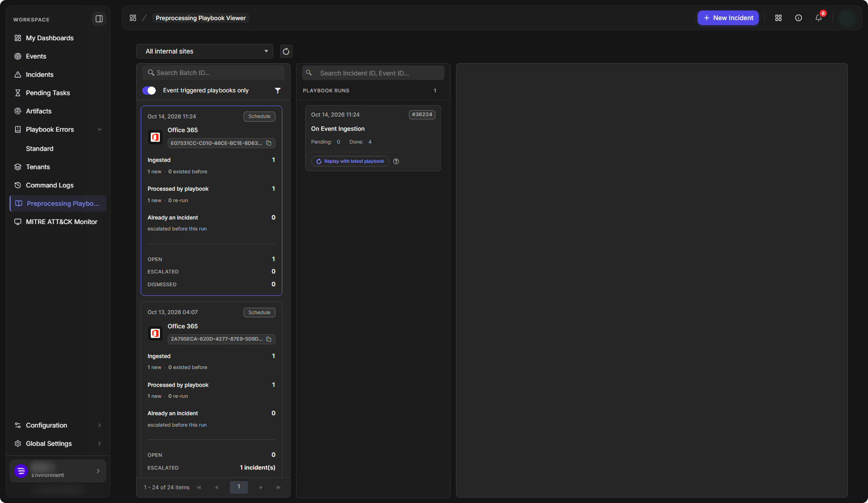
Task: Go to the previous page of batches
Action: click(217, 487)
